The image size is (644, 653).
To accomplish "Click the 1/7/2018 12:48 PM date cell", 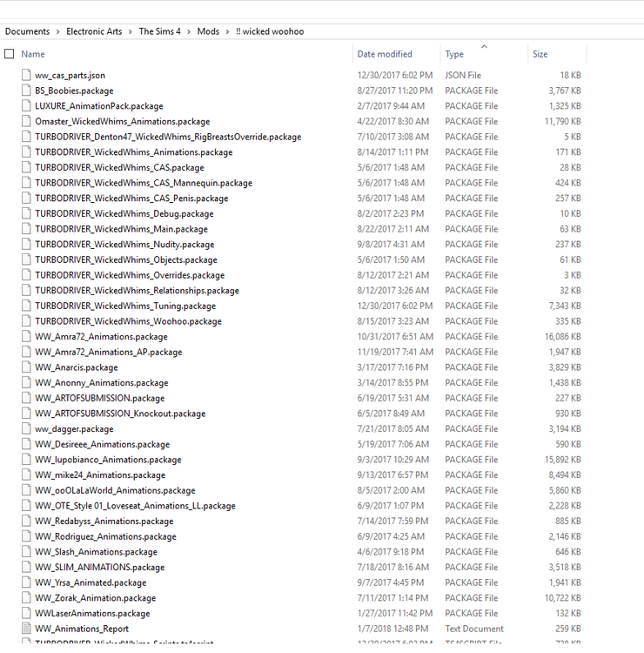I will point(392,629).
